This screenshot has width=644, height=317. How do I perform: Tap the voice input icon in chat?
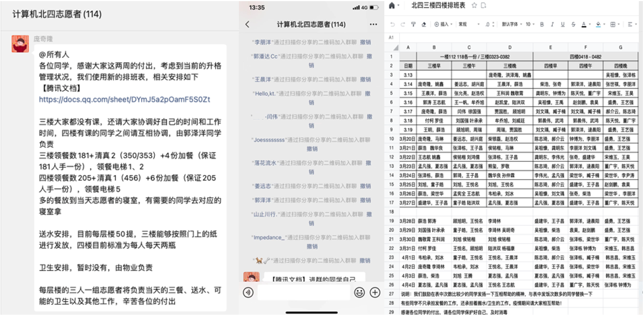point(248,293)
